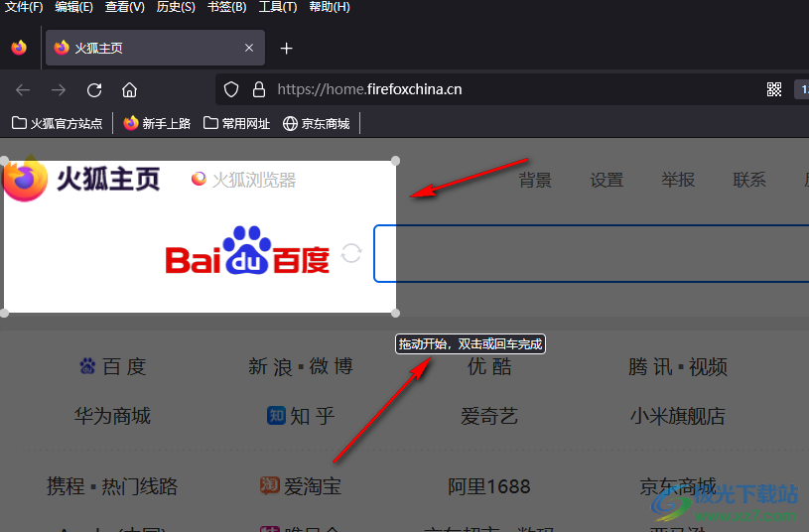Click the 举报 link
This screenshot has height=532, width=809.
pyautogui.click(x=678, y=180)
